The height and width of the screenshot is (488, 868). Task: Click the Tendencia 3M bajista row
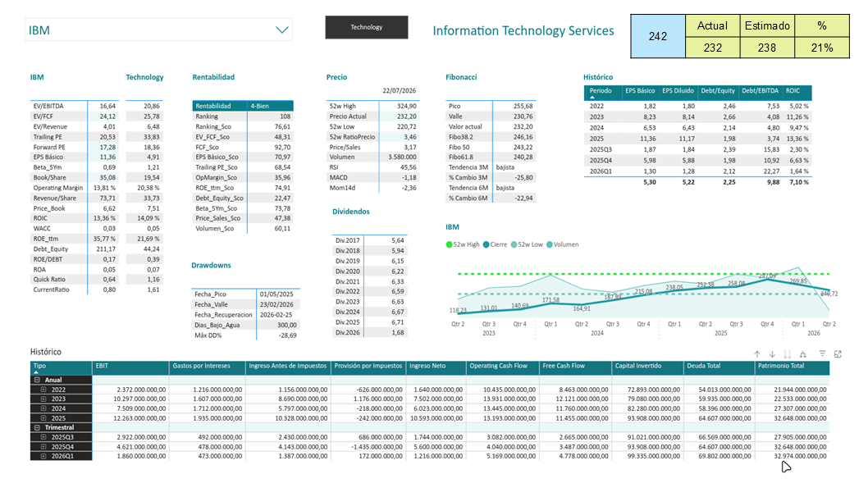point(491,167)
